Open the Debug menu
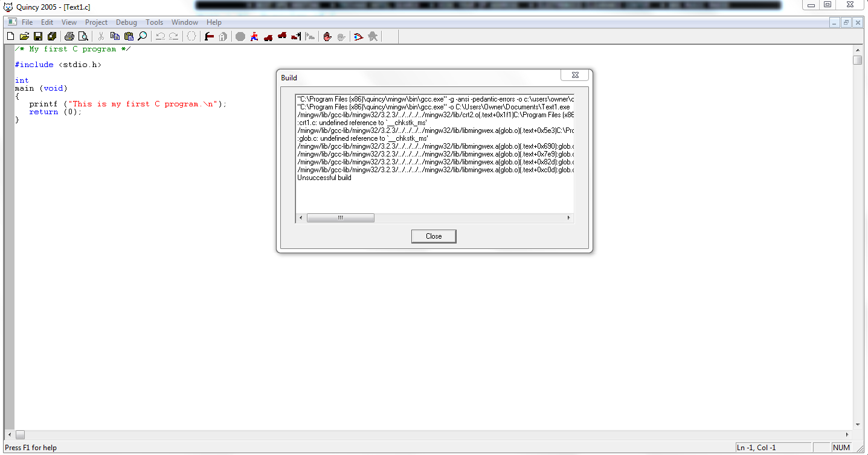The height and width of the screenshot is (455, 868). tap(126, 22)
